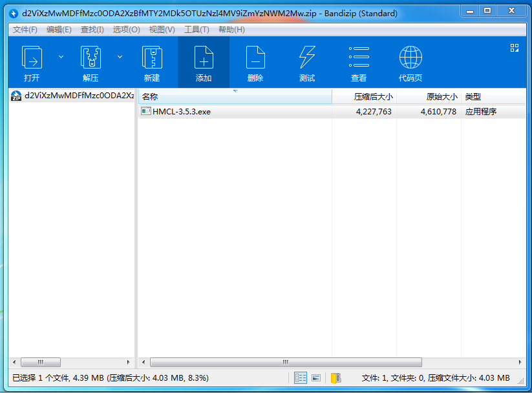Click the compressed size value 4,227,763
The height and width of the screenshot is (393, 532).
pos(374,112)
